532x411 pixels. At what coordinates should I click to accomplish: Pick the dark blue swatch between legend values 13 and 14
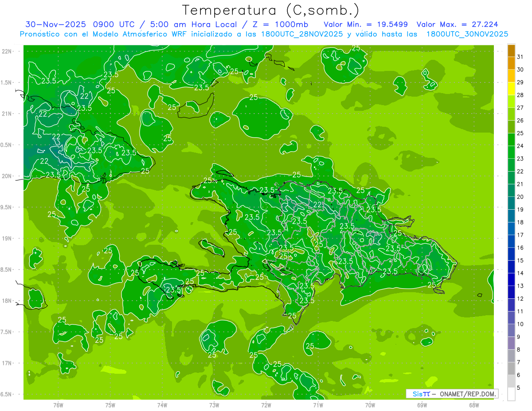pos(511,279)
